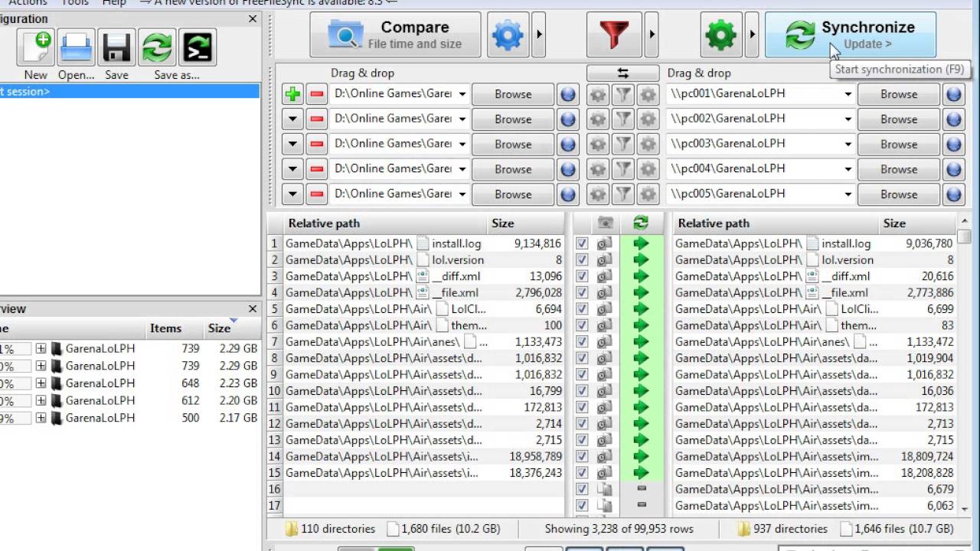980x551 pixels.
Task: Browse left folder in the third pair
Action: click(513, 144)
